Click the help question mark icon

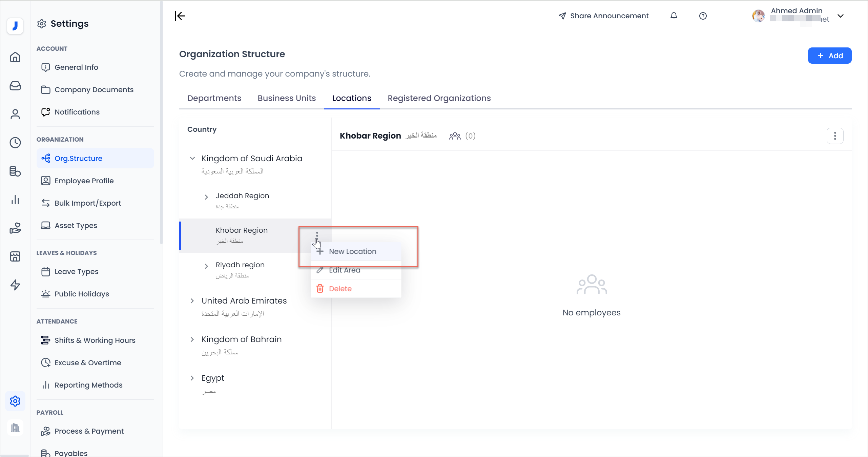(x=703, y=16)
